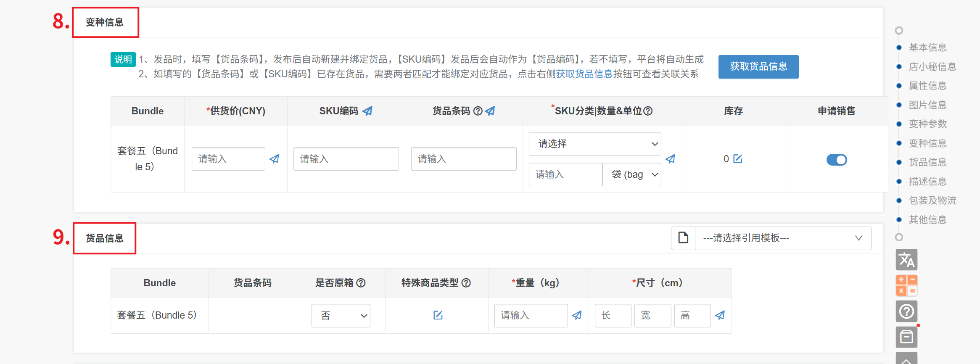Click batch fill icon beside SKU编码 header

(367, 111)
